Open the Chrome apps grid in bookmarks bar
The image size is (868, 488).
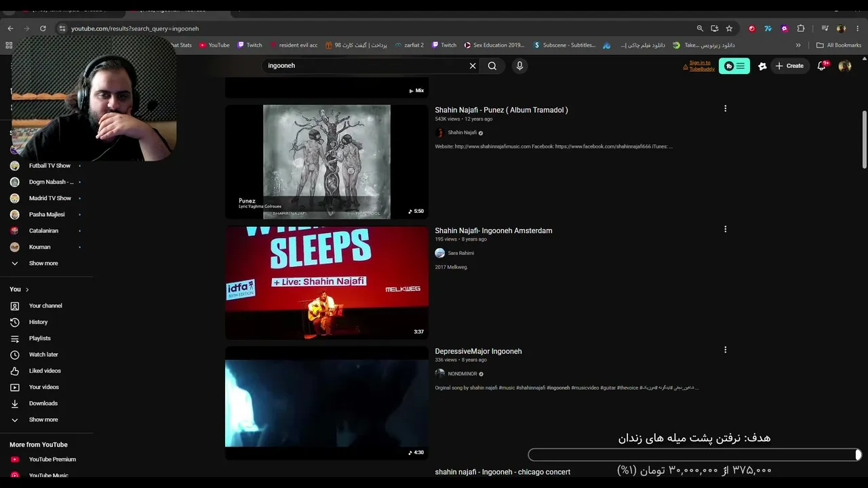[x=9, y=45]
